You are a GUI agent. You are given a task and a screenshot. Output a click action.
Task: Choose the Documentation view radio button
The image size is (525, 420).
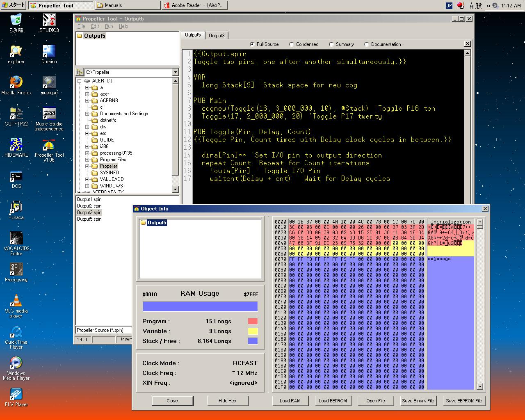[367, 44]
